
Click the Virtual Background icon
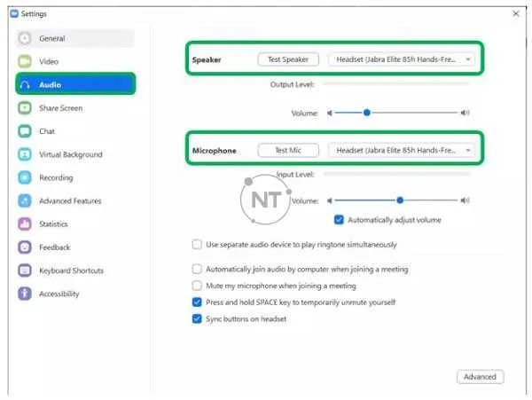coord(25,154)
